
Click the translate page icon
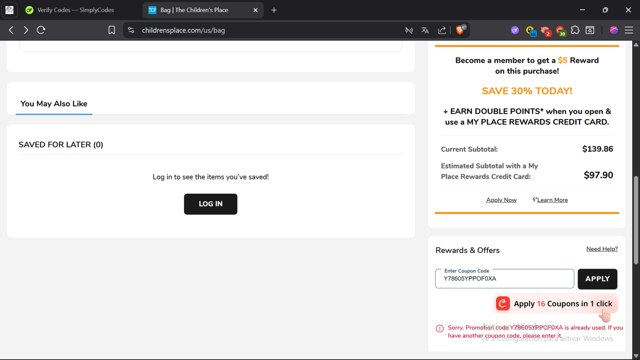point(425,30)
